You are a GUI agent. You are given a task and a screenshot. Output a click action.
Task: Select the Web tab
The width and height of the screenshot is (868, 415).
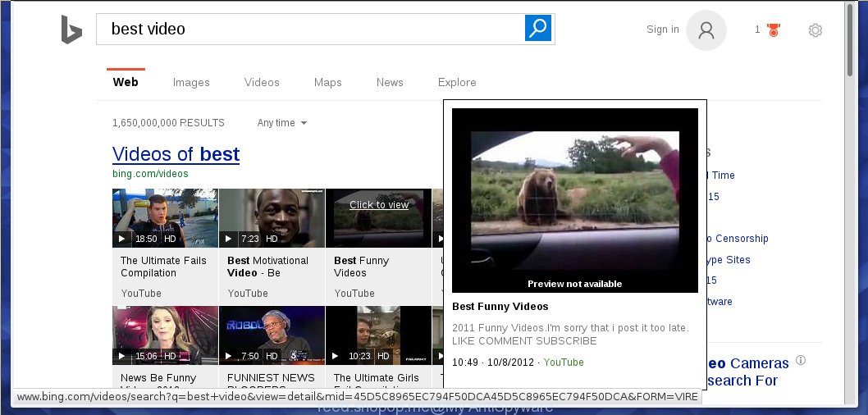point(126,83)
